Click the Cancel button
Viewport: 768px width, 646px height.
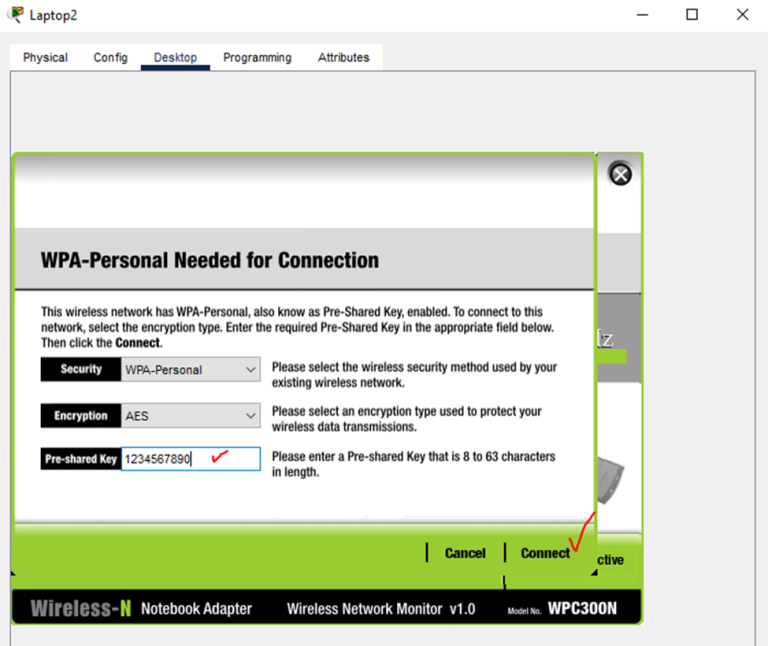point(465,553)
